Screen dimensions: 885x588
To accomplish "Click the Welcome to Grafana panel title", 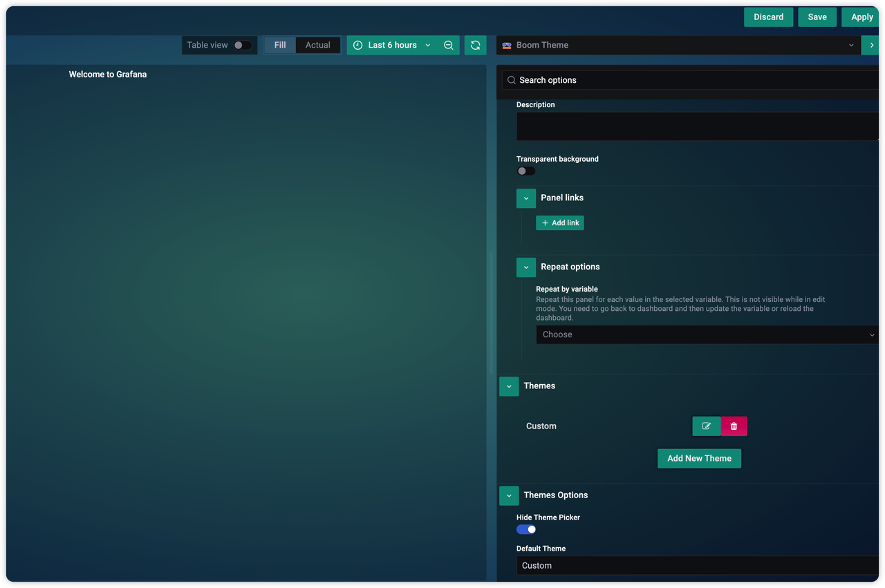I will pyautogui.click(x=108, y=75).
